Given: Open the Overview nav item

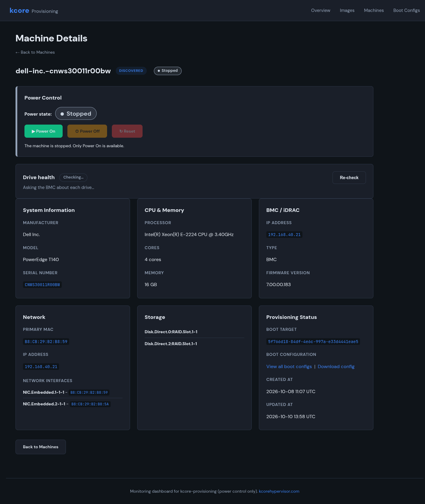Looking at the screenshot, I should coord(321,10).
